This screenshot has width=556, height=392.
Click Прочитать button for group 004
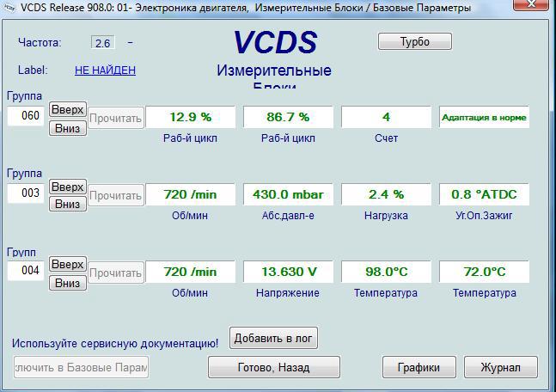(x=115, y=273)
